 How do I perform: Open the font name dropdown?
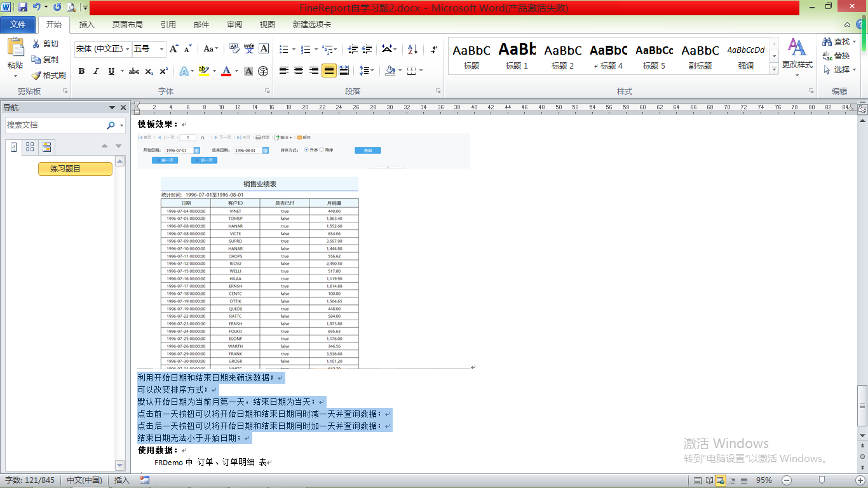pos(127,49)
